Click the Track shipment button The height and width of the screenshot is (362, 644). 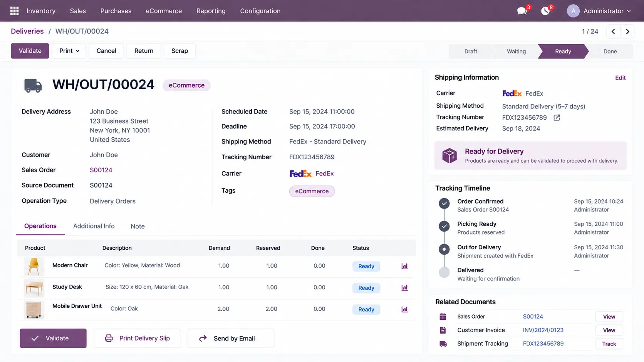click(609, 344)
